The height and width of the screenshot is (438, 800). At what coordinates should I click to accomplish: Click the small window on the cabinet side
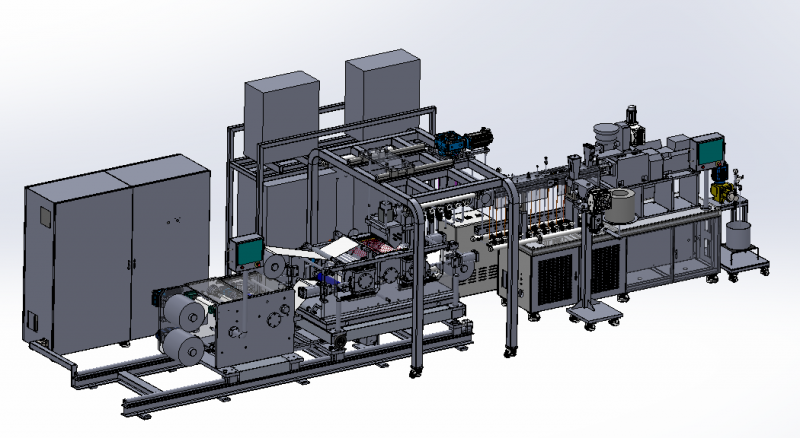[44, 217]
